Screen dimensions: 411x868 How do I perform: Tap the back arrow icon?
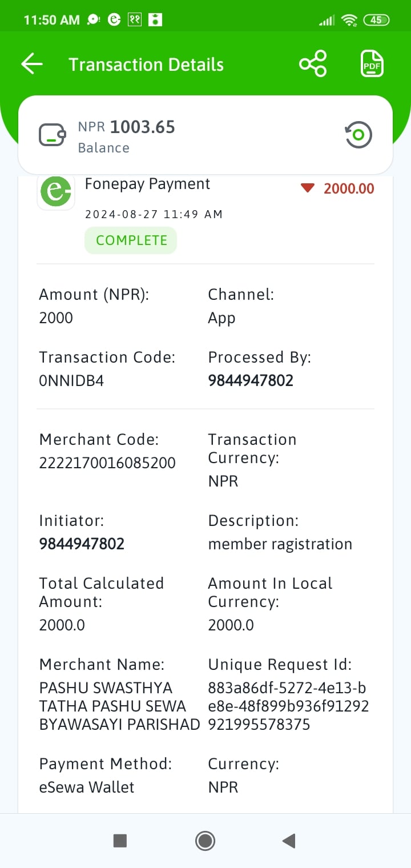[32, 64]
